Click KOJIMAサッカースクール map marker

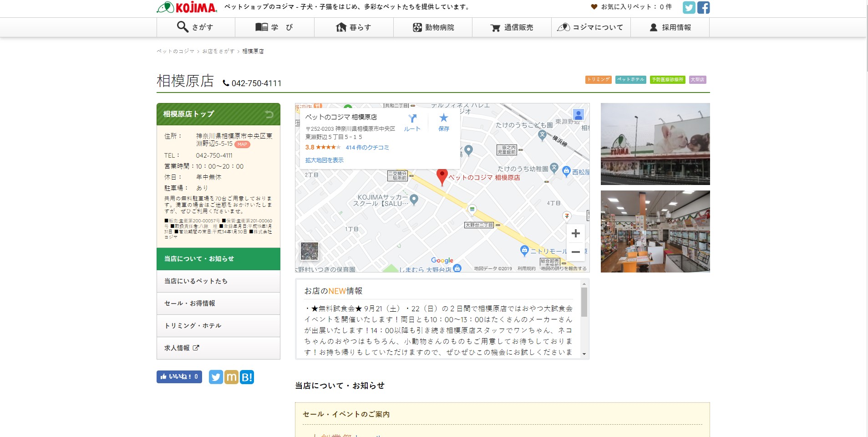click(x=414, y=199)
